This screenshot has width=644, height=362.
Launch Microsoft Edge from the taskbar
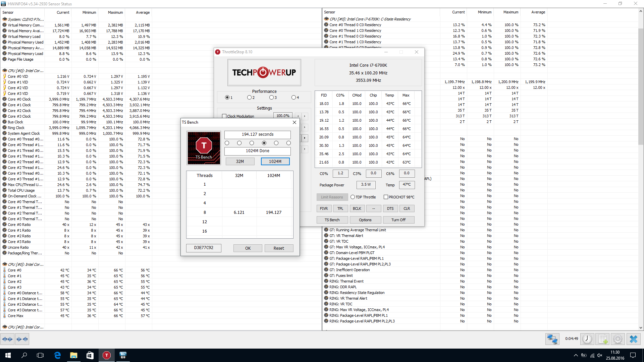coord(57,355)
